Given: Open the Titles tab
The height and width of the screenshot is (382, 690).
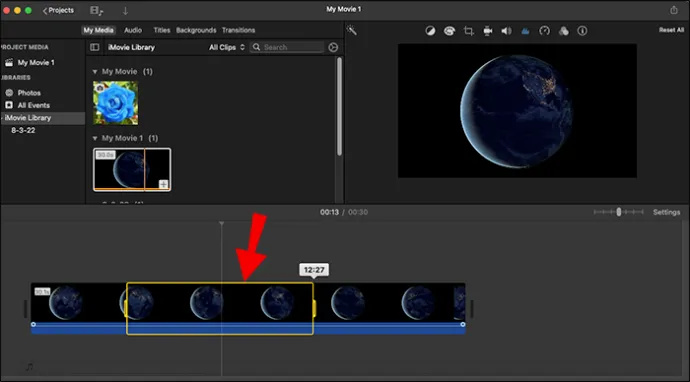Looking at the screenshot, I should (x=161, y=30).
